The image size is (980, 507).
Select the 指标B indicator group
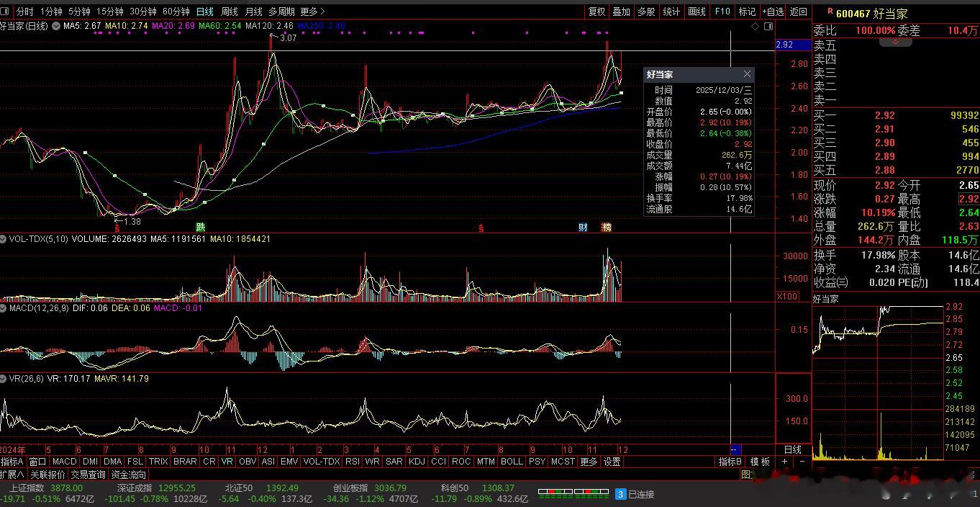pyautogui.click(x=730, y=462)
